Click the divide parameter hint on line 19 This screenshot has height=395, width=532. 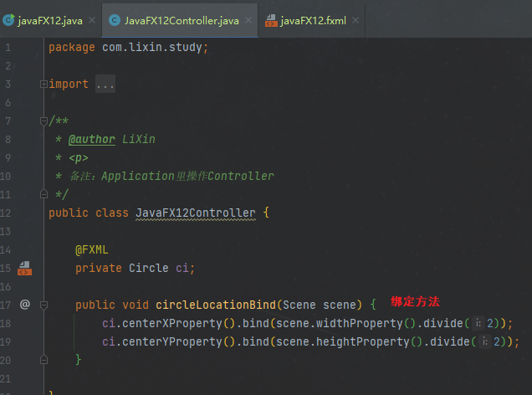pos(485,341)
